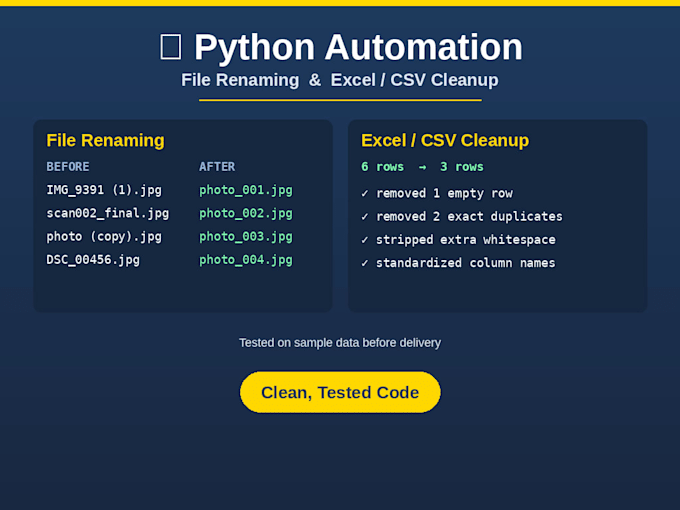Click renamed file photo_001.jpg
Viewport: 680px width, 510px height.
tap(246, 190)
